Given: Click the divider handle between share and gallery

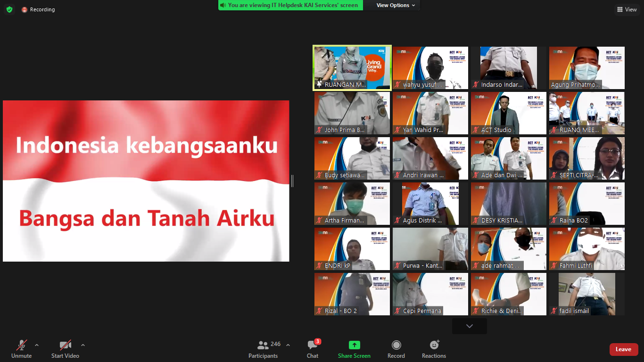Looking at the screenshot, I should [x=292, y=181].
